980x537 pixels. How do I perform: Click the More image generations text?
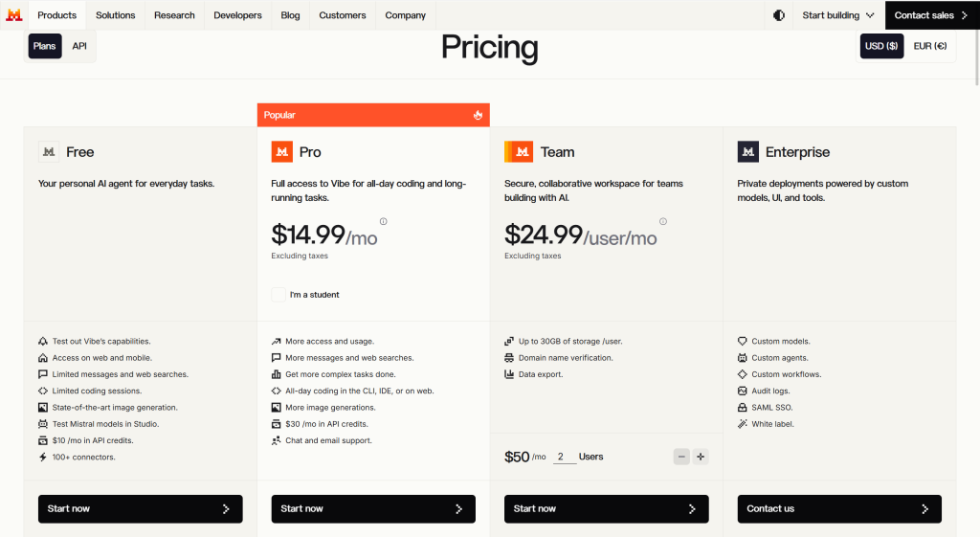pos(330,408)
